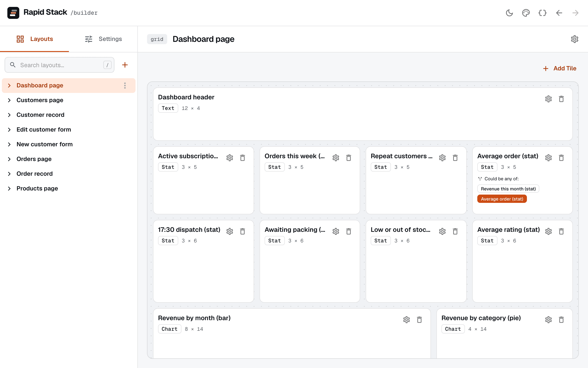This screenshot has height=368, width=588.
Task: Expand the Customer record layout
Action: (9, 115)
